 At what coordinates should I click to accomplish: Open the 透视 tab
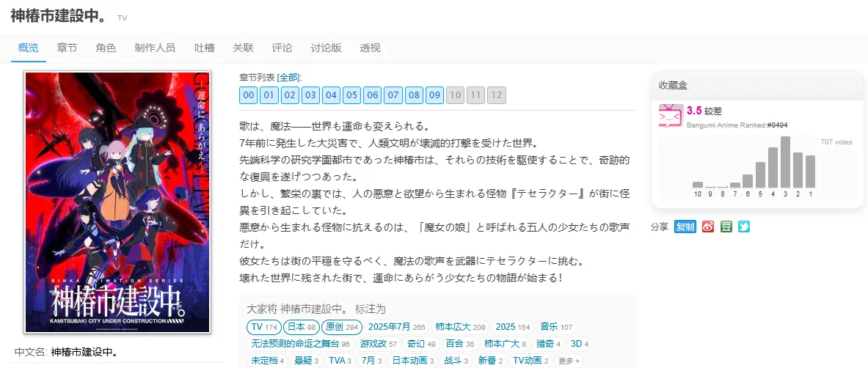coord(370,48)
